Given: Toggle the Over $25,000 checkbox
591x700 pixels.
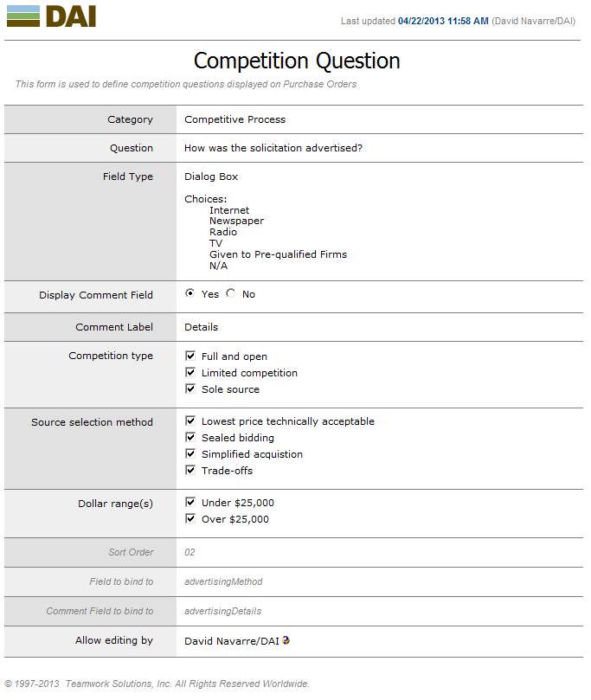Looking at the screenshot, I should (x=190, y=519).
